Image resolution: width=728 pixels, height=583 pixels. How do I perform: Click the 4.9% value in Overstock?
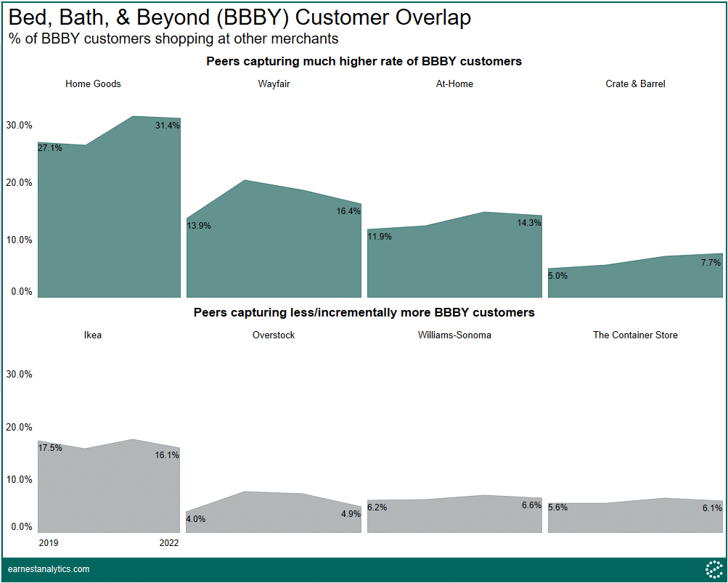click(x=351, y=514)
